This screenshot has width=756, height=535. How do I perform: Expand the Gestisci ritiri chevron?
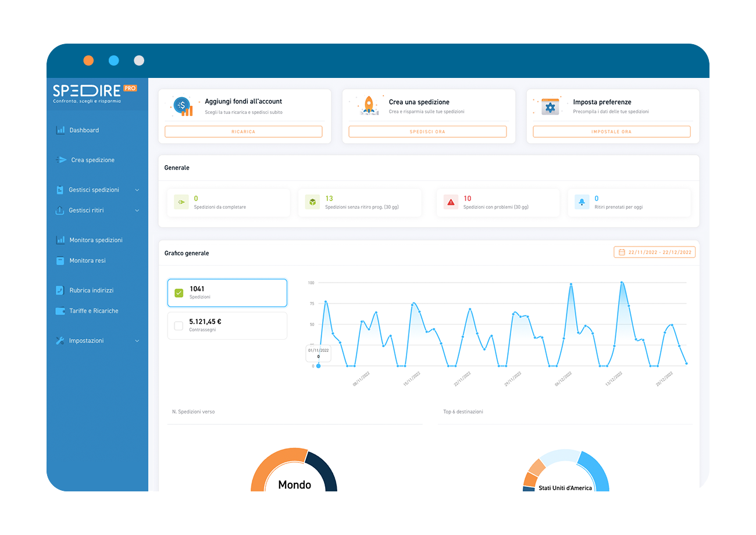coord(137,211)
